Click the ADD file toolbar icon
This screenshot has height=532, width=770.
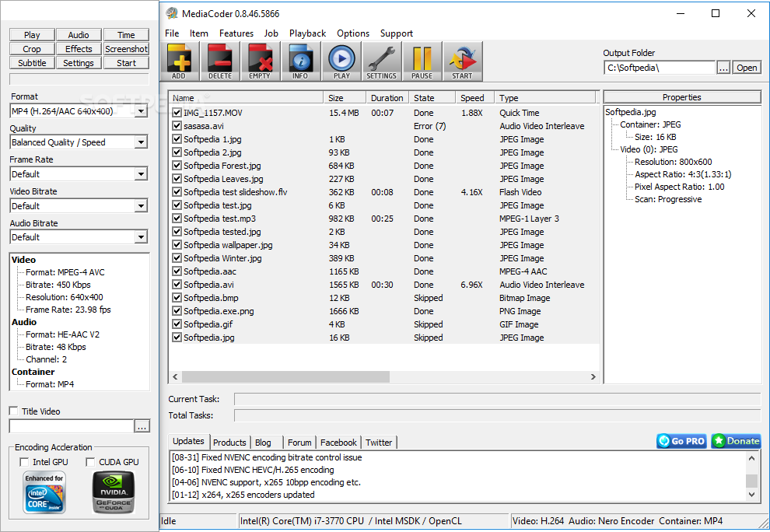click(180, 61)
